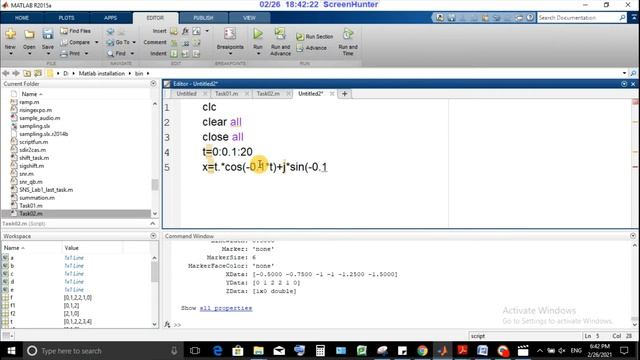Click Current Folder scrollbar down arrow
Screen dimensions: 640x360
(155, 213)
